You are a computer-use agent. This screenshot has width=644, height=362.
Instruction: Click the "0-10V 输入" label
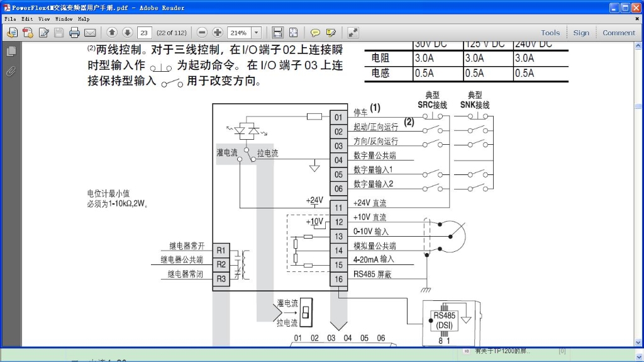pyautogui.click(x=371, y=231)
